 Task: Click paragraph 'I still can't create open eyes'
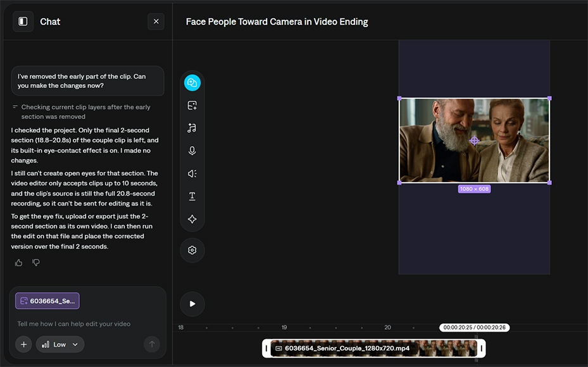pyautogui.click(x=84, y=188)
